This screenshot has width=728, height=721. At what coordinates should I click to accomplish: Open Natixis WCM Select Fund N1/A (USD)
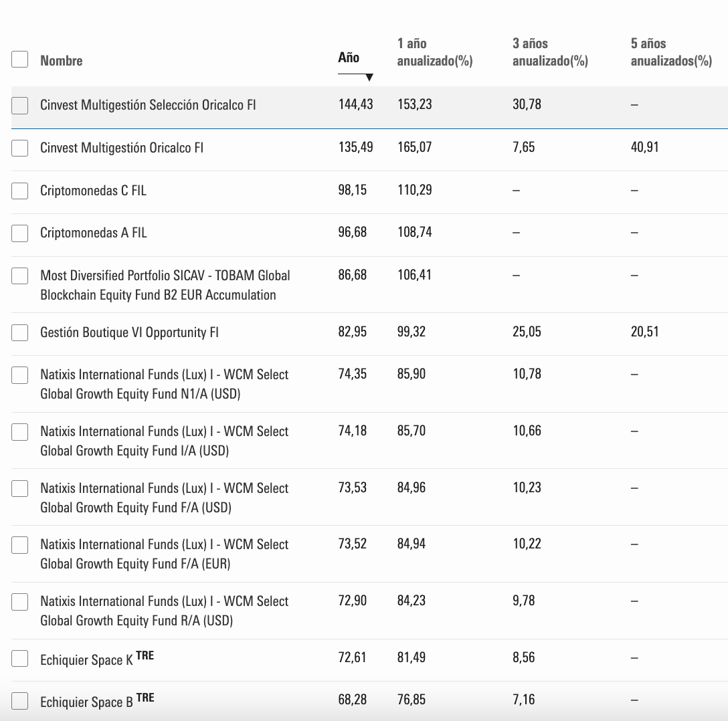pos(165,384)
